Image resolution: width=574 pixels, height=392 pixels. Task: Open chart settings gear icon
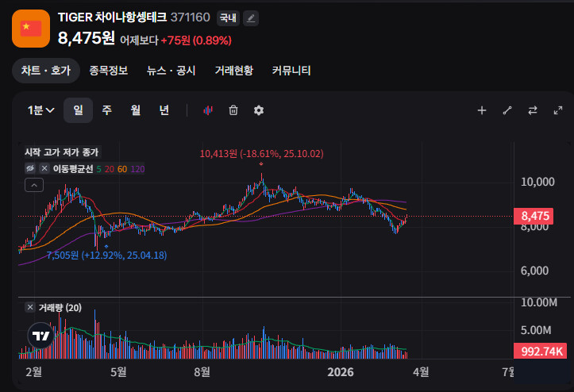(259, 110)
